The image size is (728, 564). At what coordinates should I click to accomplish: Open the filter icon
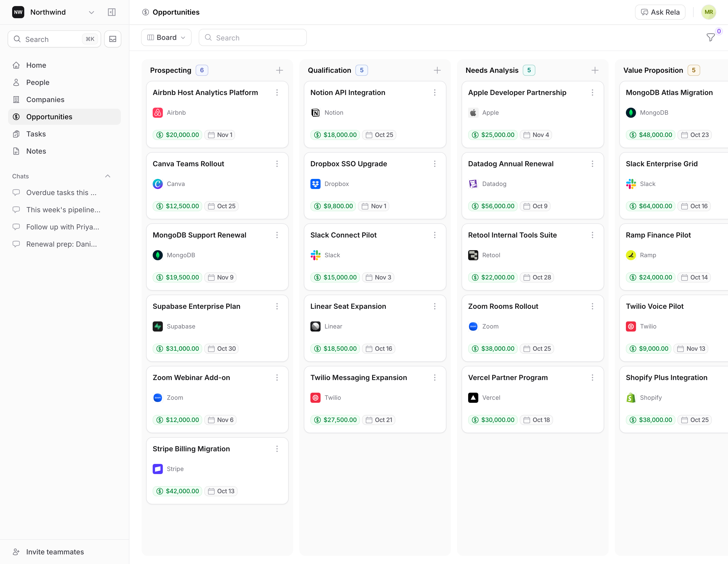pos(710,37)
